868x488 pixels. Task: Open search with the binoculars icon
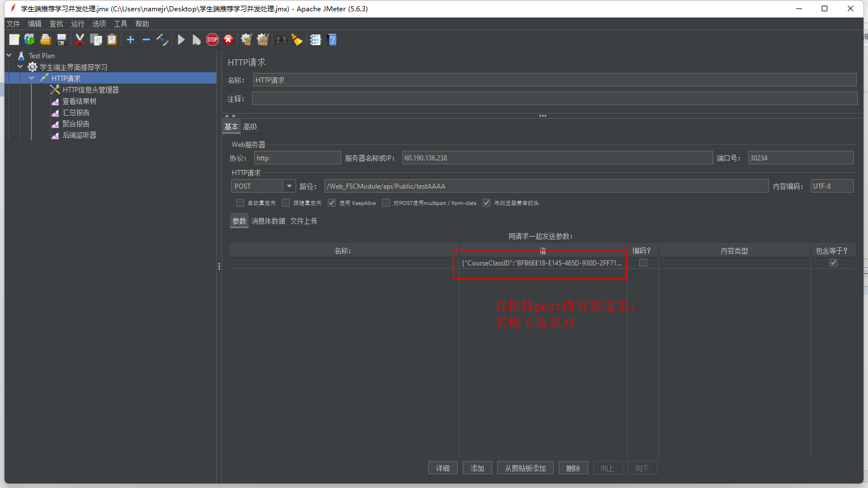click(x=281, y=40)
